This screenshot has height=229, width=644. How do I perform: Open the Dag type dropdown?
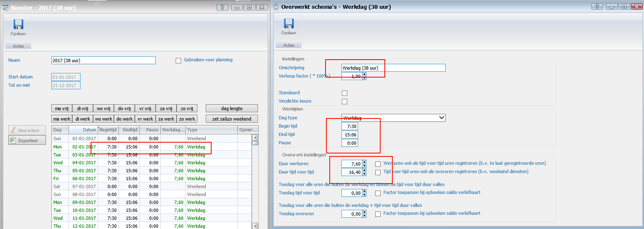coord(442,118)
